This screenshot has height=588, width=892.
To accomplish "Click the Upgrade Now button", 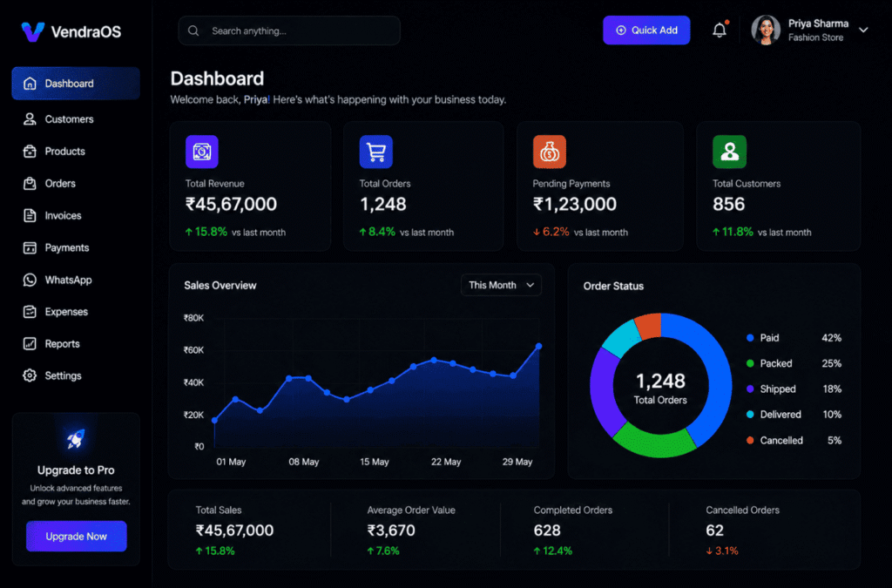I will tap(77, 537).
